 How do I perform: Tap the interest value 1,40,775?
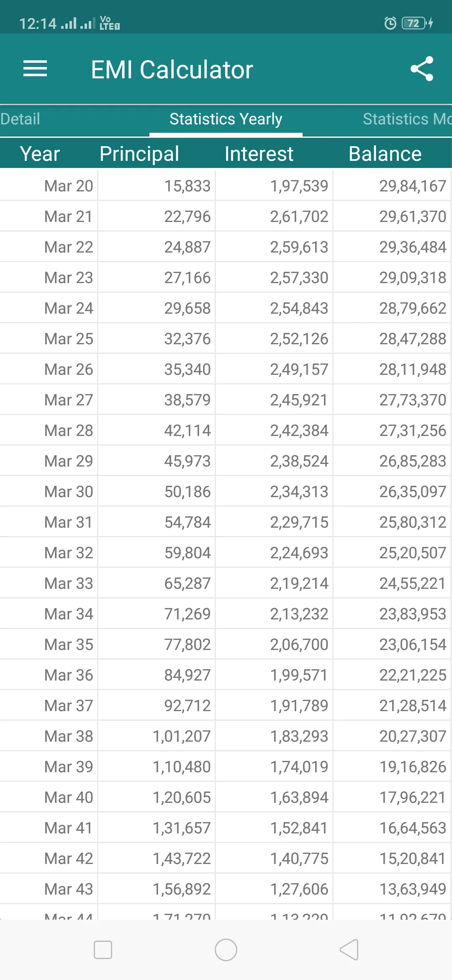[x=299, y=859]
